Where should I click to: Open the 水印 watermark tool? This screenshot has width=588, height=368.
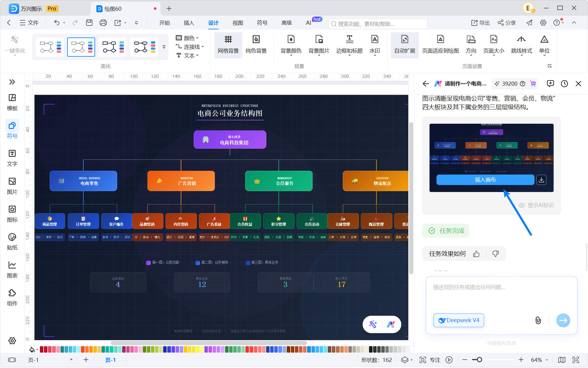click(375, 45)
